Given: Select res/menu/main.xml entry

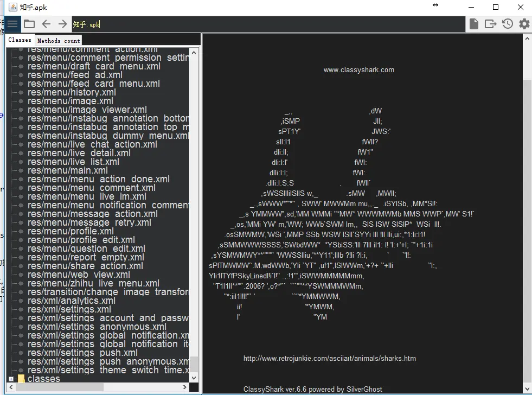Looking at the screenshot, I should click(x=68, y=171).
